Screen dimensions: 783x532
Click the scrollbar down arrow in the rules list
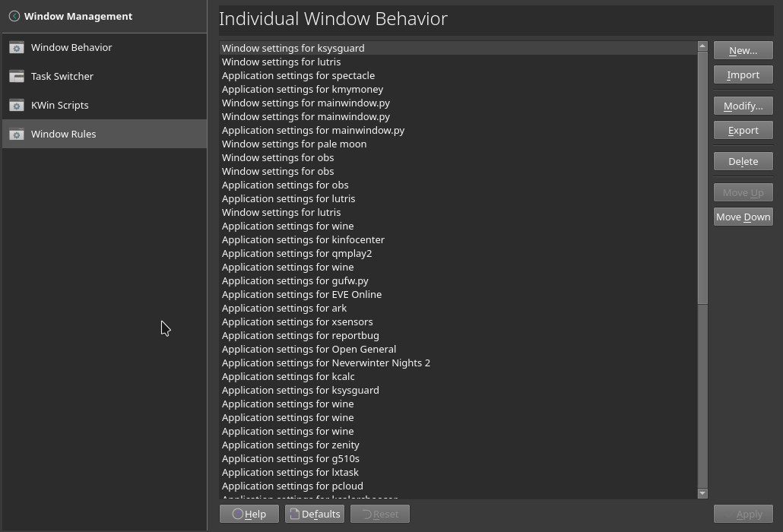click(702, 493)
